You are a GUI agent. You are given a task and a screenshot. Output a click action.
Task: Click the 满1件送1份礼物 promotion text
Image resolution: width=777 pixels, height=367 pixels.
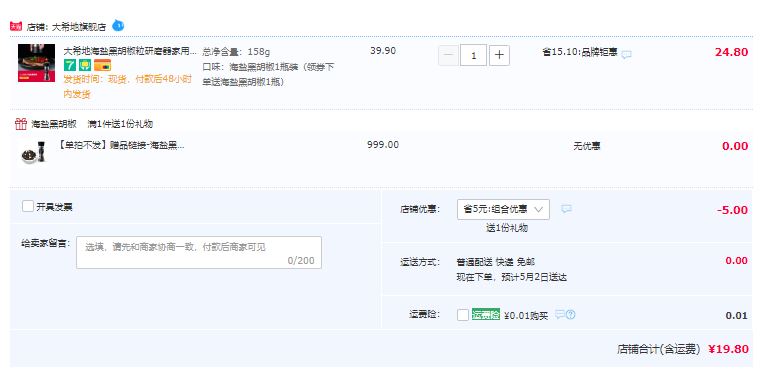click(120, 124)
